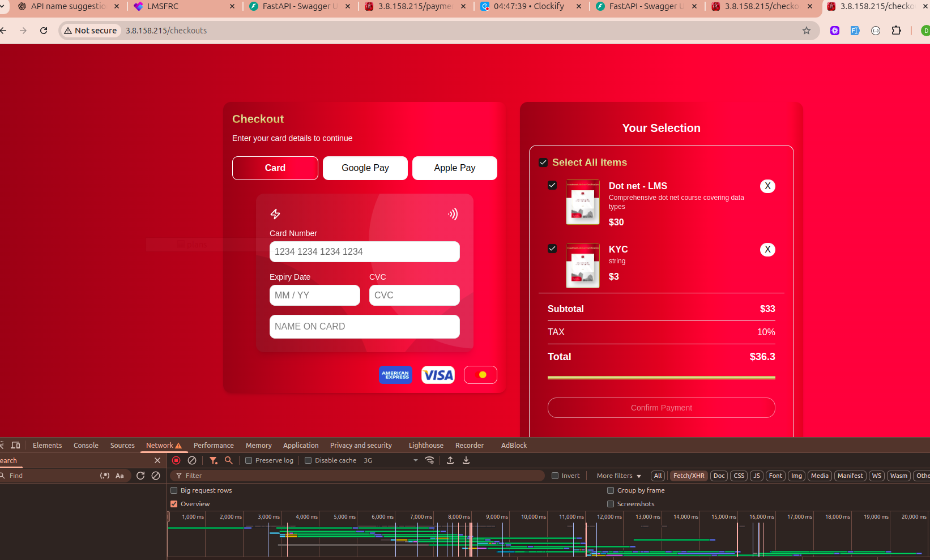This screenshot has height=560, width=930.
Task: Click the 10,000 ms mark on the network timeline
Action: pyautogui.click(x=533, y=516)
